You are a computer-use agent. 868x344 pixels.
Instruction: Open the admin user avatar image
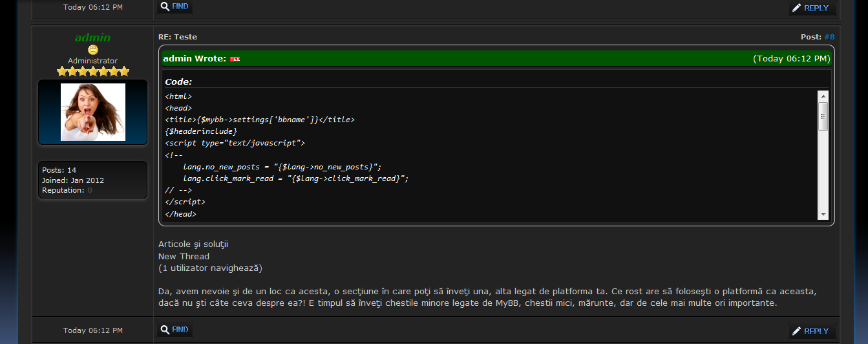coord(93,112)
